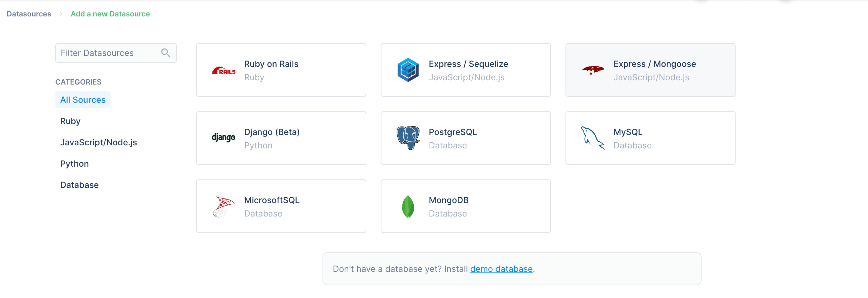Click the Ruby on Rails logo icon
Screen dimensions: 868x298
click(224, 70)
